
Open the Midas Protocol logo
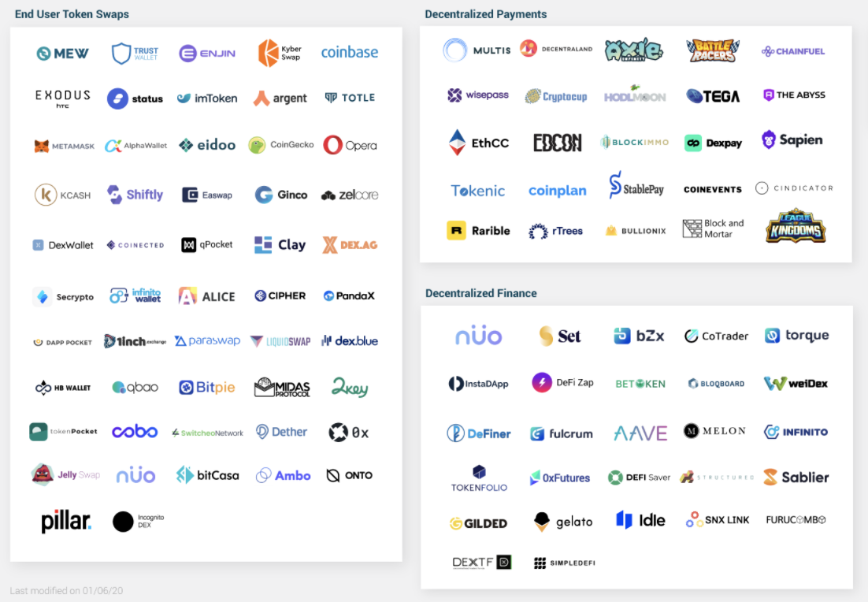point(282,387)
